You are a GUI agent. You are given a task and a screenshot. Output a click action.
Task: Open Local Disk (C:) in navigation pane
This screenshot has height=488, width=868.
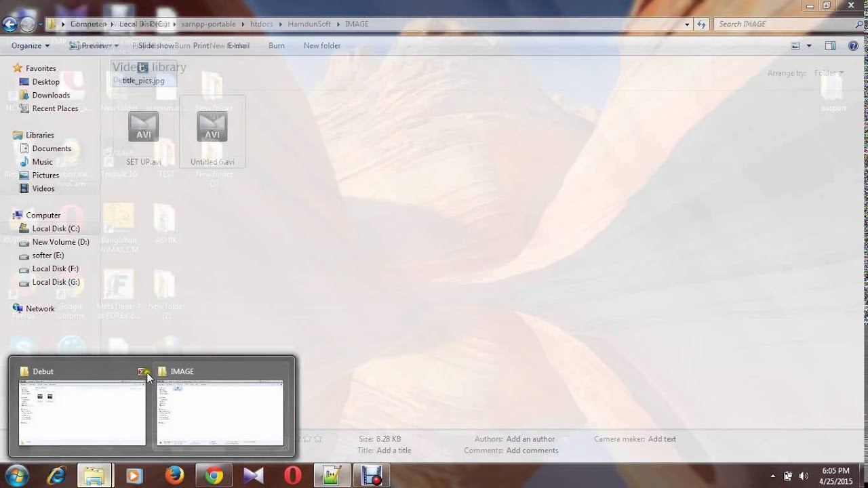click(x=56, y=228)
